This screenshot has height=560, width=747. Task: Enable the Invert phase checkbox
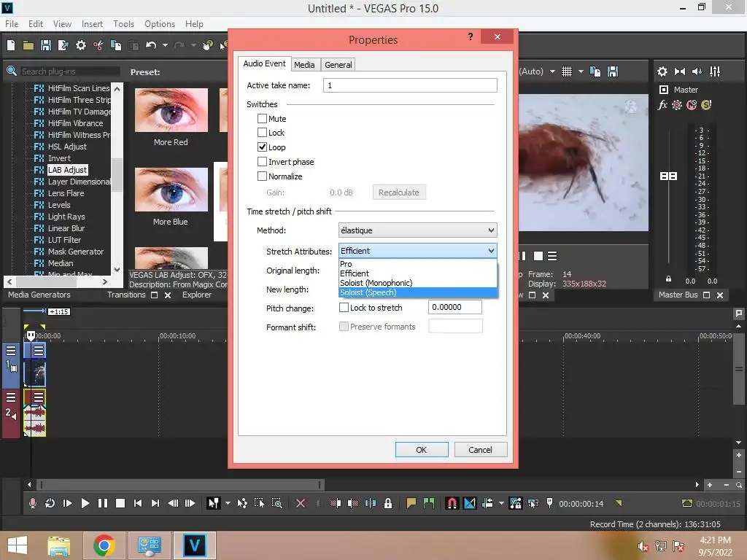click(x=262, y=162)
